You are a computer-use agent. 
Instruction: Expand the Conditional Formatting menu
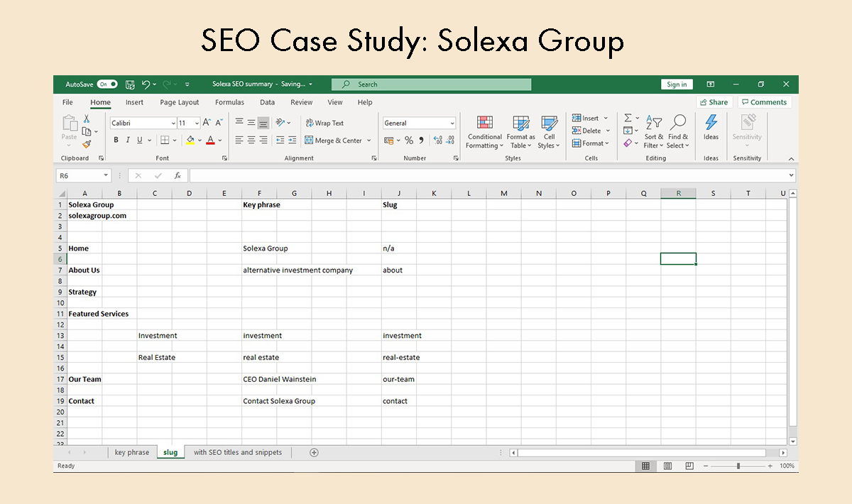[x=484, y=132]
